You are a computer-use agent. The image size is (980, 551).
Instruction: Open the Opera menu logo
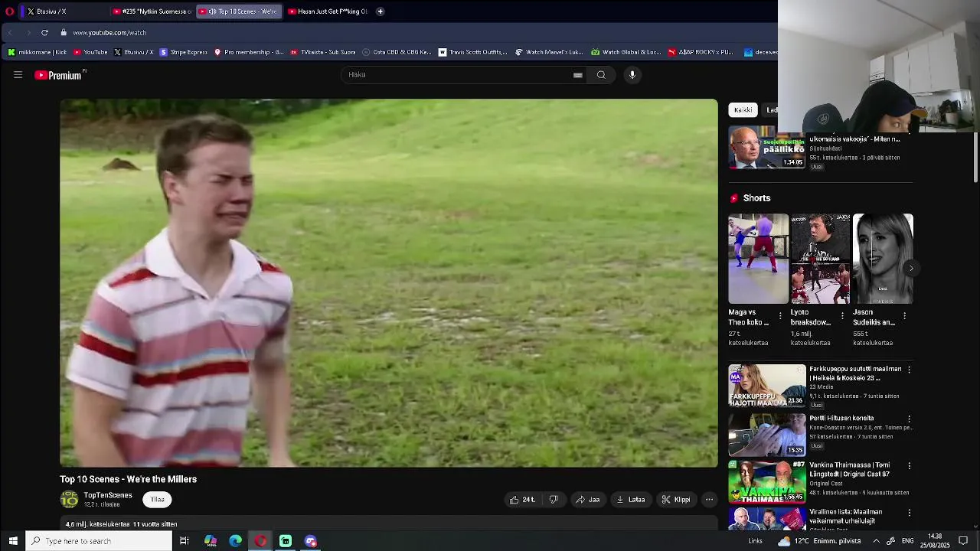tap(9, 11)
